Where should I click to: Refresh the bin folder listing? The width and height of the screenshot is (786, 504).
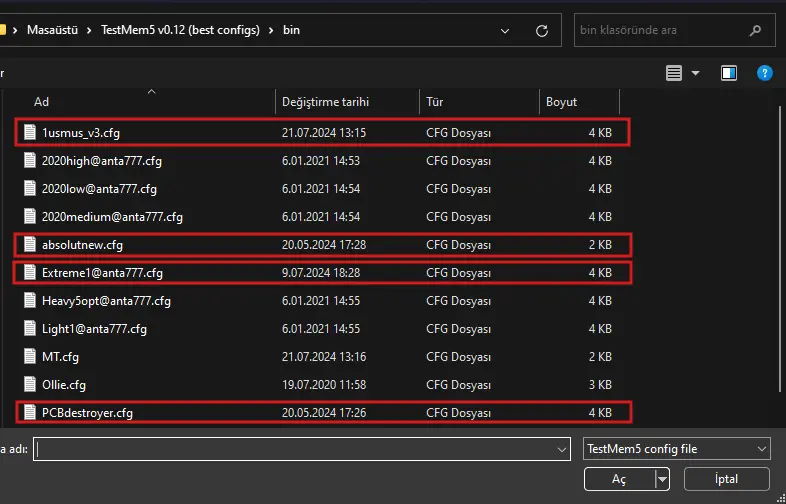point(542,31)
